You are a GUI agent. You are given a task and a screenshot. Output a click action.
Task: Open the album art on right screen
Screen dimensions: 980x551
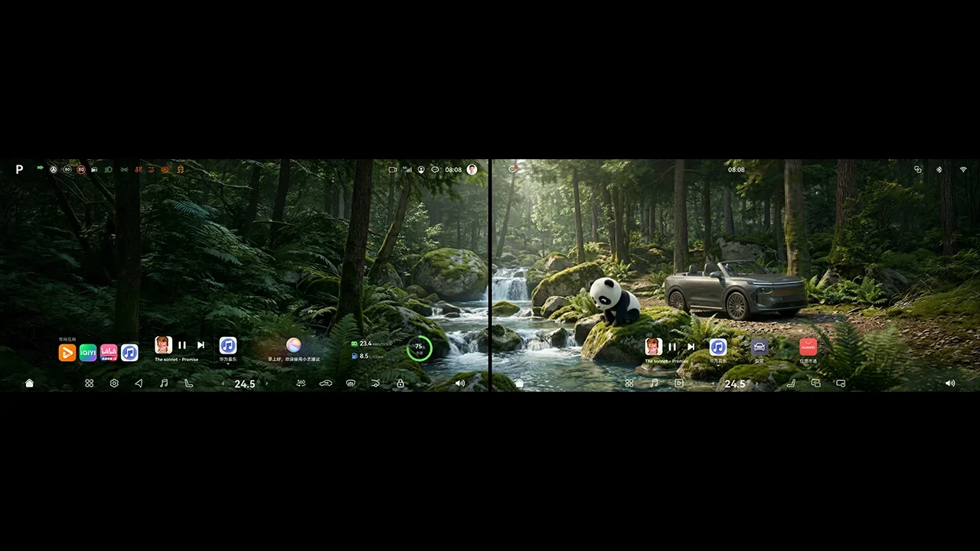[x=653, y=347]
